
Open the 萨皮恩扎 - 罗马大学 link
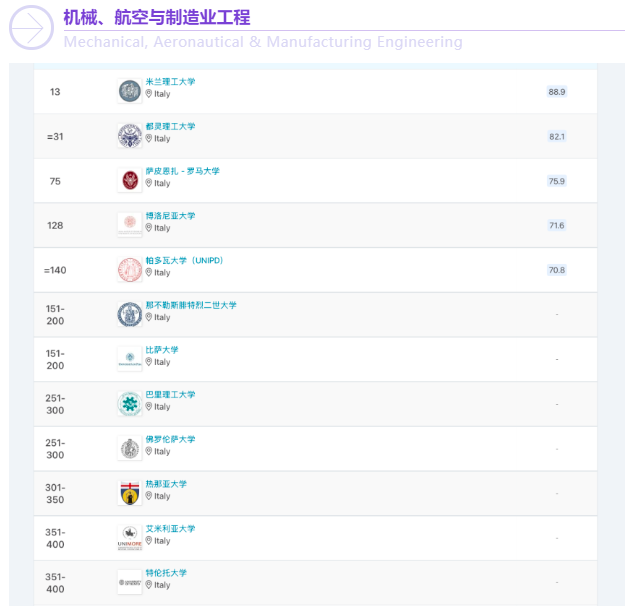click(183, 171)
